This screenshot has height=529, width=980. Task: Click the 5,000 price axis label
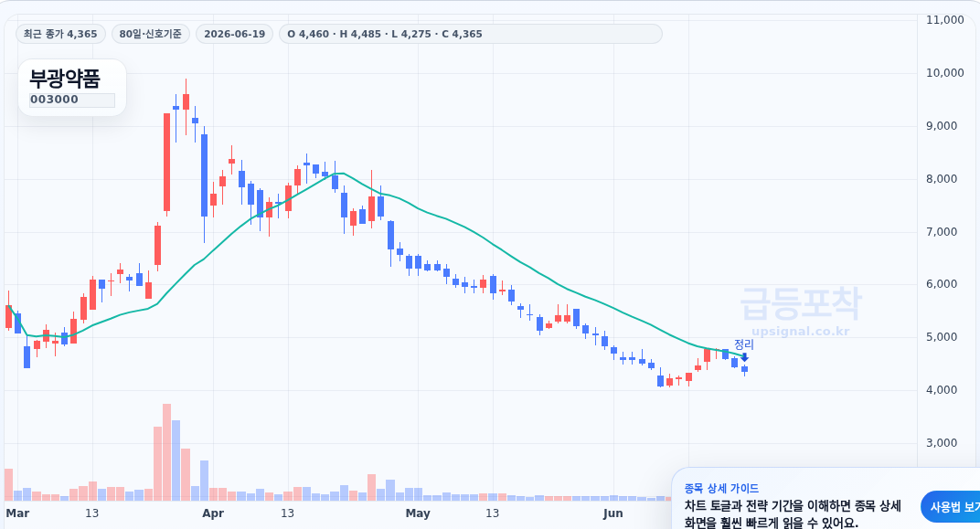click(x=942, y=337)
